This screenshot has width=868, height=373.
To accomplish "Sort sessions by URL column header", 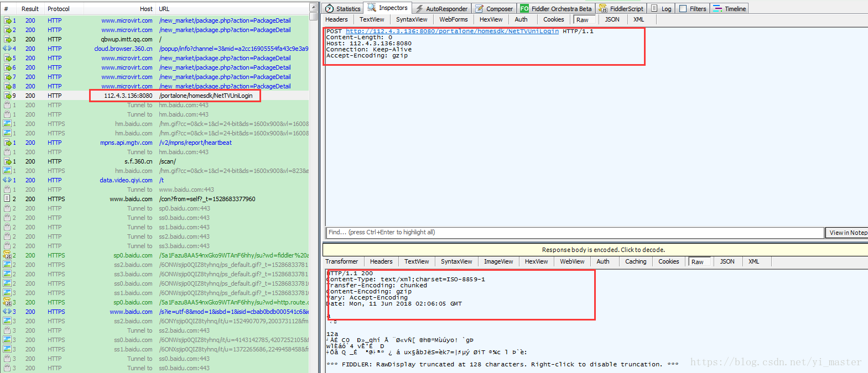I will (232, 9).
